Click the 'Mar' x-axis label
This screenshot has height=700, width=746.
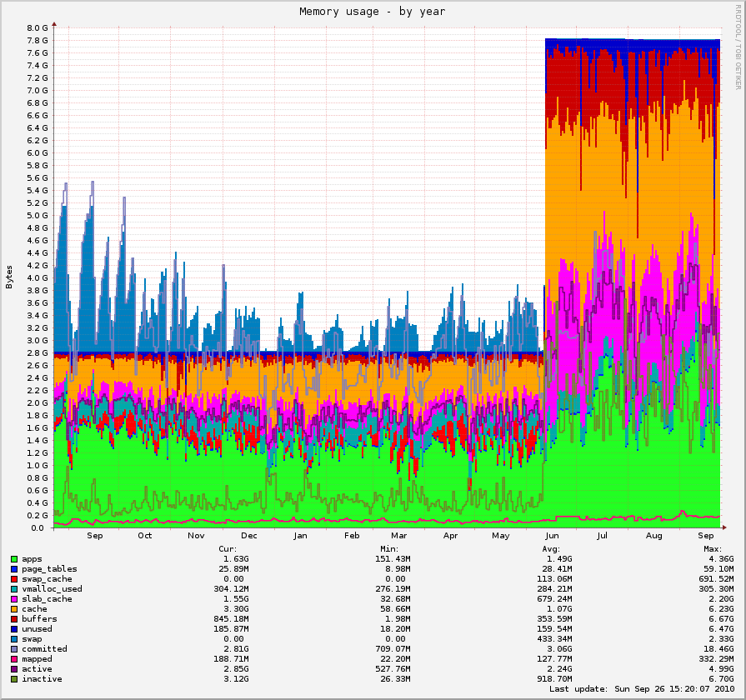(398, 536)
